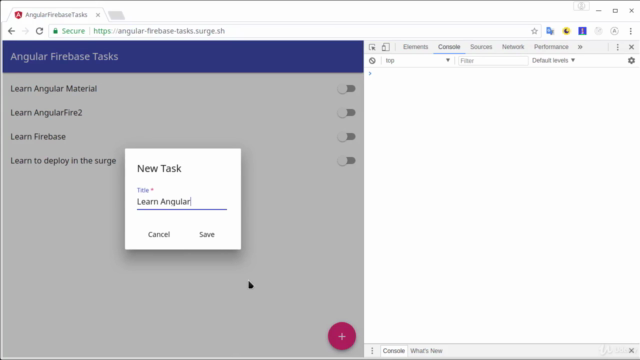640x360 pixels.
Task: Switch to the Performance tab
Action: coord(551,47)
